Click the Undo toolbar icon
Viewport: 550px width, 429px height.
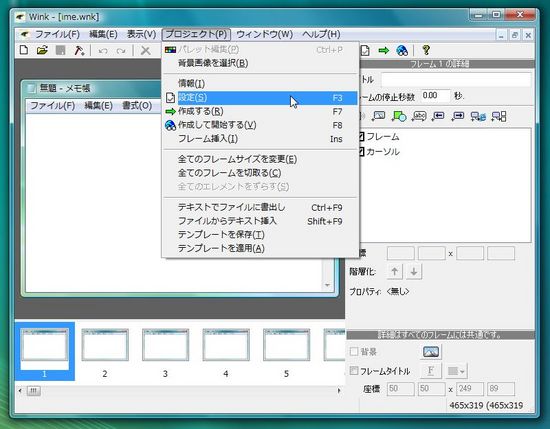103,51
